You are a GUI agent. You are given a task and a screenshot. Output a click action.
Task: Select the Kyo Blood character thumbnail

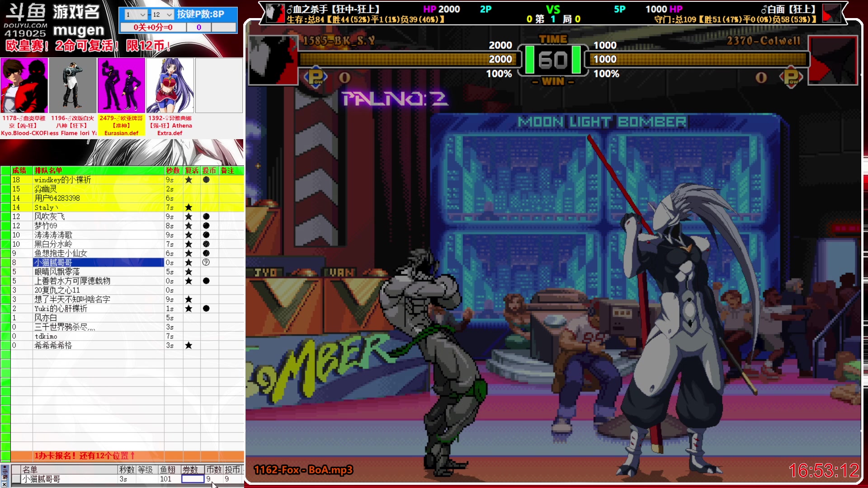(x=24, y=85)
